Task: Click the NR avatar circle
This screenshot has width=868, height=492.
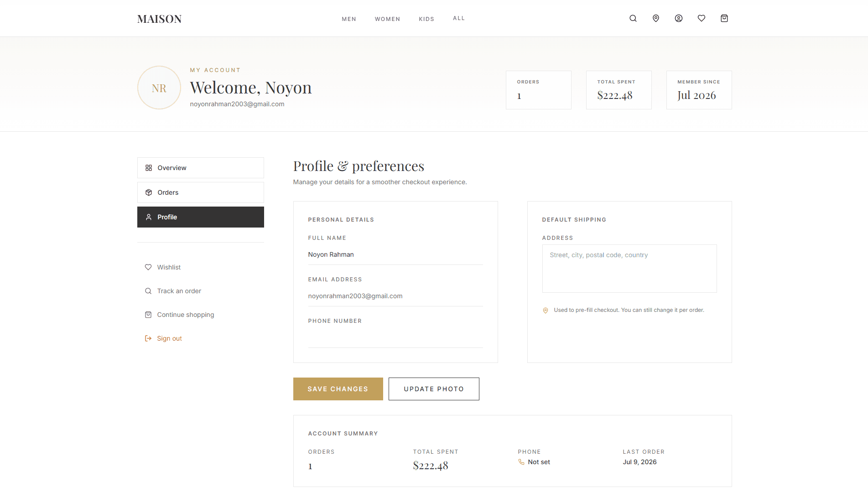Action: tap(159, 88)
